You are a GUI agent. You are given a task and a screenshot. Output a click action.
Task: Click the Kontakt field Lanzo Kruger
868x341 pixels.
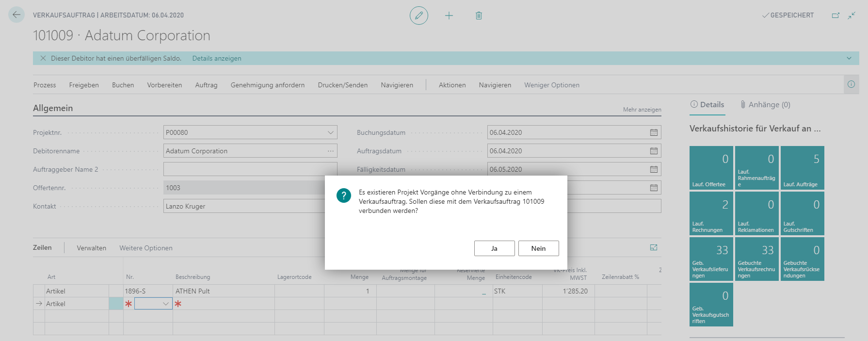(244, 206)
